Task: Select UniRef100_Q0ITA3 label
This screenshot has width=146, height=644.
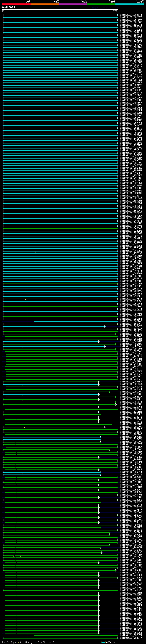Action: [x=131, y=321]
